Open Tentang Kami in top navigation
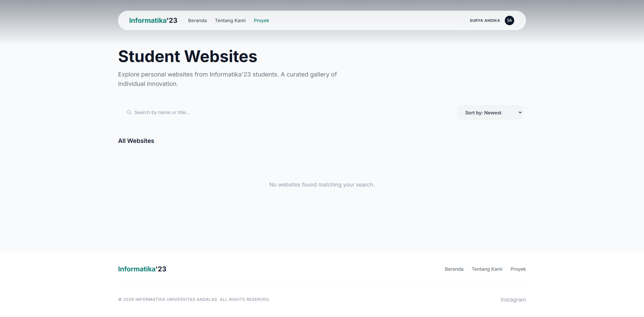Image resolution: width=644 pixels, height=317 pixels. [x=230, y=20]
